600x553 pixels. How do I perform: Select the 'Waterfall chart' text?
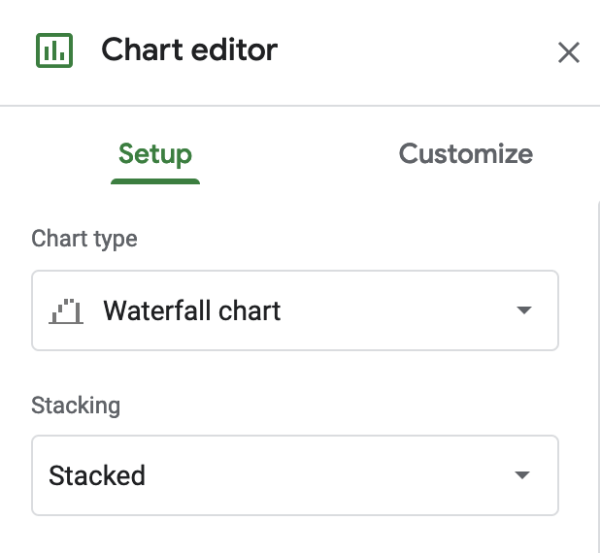click(x=192, y=311)
